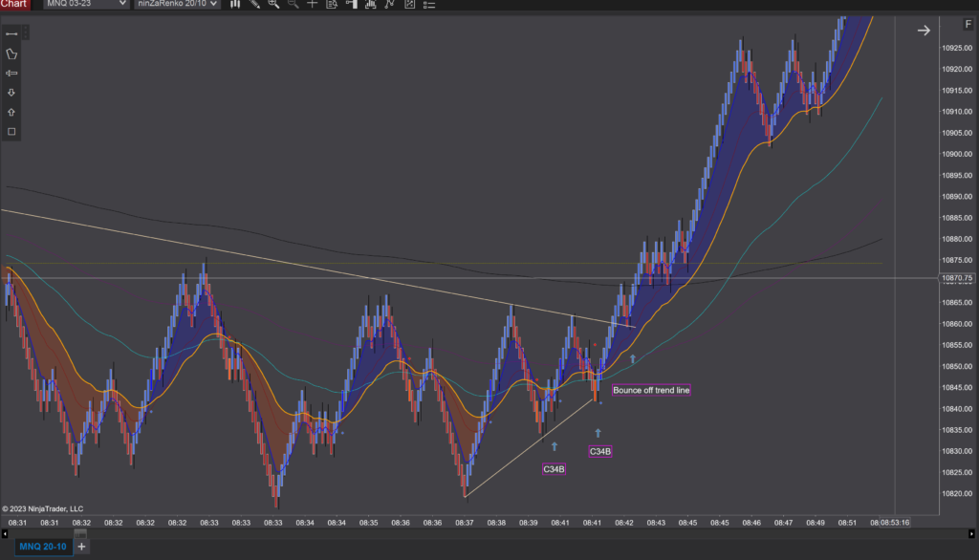The height and width of the screenshot is (560, 979).
Task: Open the bar type style icon
Action: click(235, 6)
